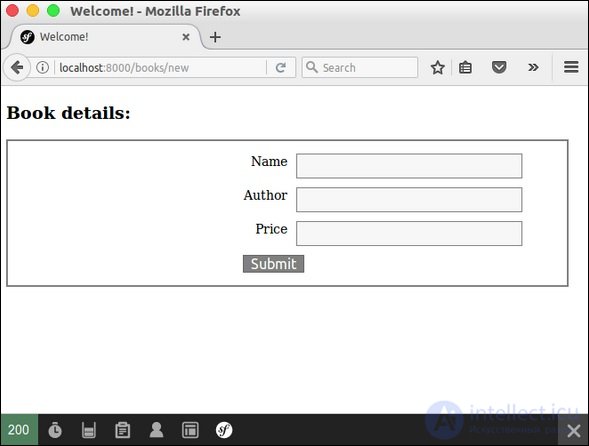This screenshot has width=589, height=446.
Task: Close the Welcome! tab
Action: tap(186, 37)
